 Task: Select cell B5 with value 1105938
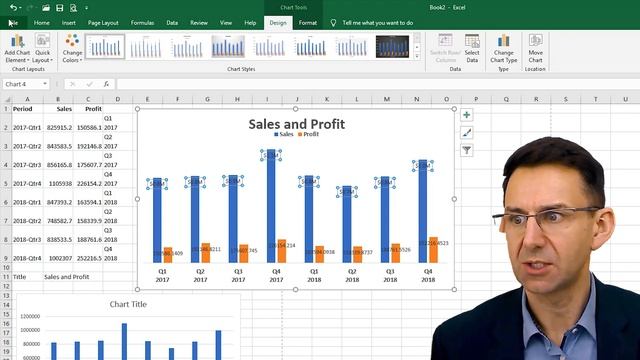(x=58, y=179)
